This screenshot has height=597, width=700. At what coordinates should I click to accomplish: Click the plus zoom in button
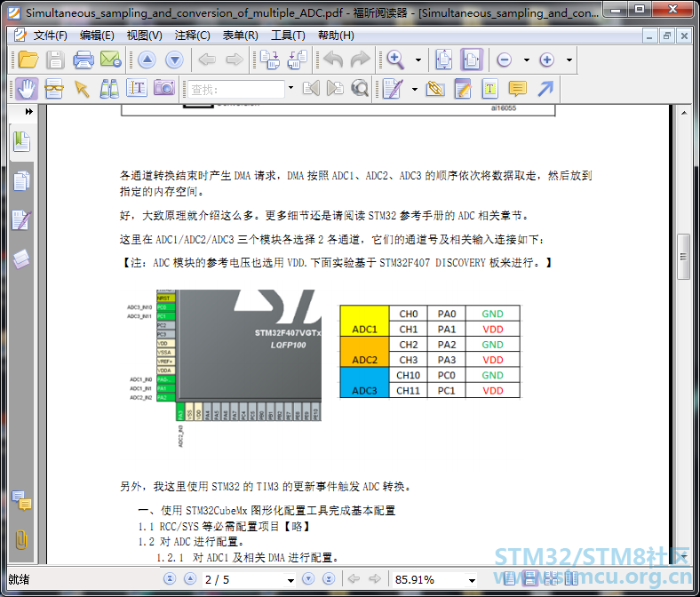(x=547, y=60)
